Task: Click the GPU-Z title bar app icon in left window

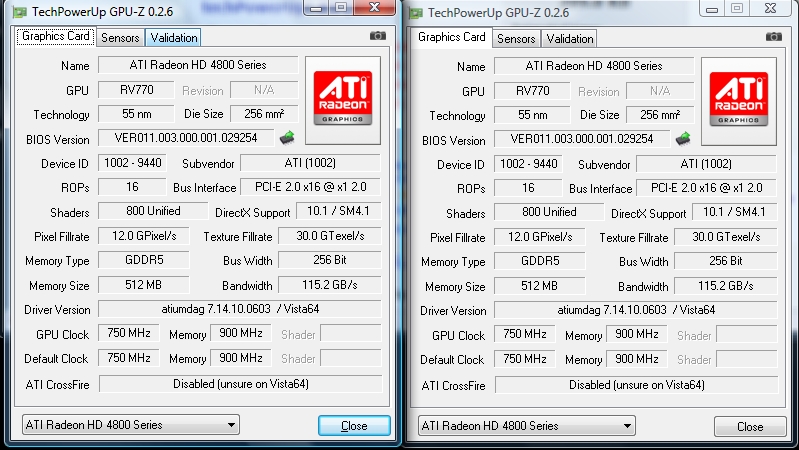Action: coord(20,12)
